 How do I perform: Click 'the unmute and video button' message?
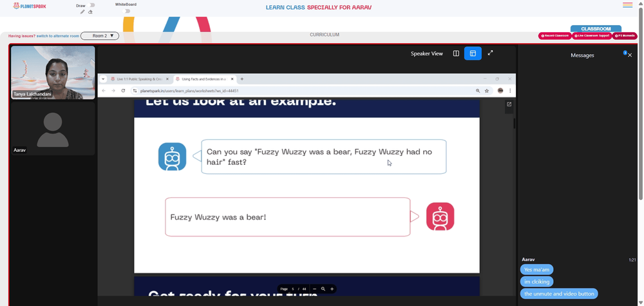point(559,294)
